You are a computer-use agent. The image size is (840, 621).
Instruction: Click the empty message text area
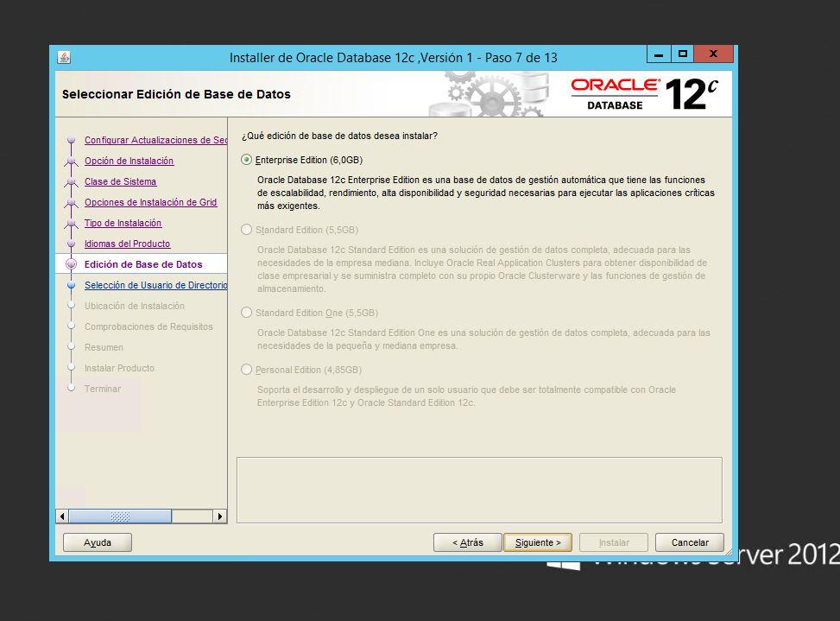(x=479, y=490)
